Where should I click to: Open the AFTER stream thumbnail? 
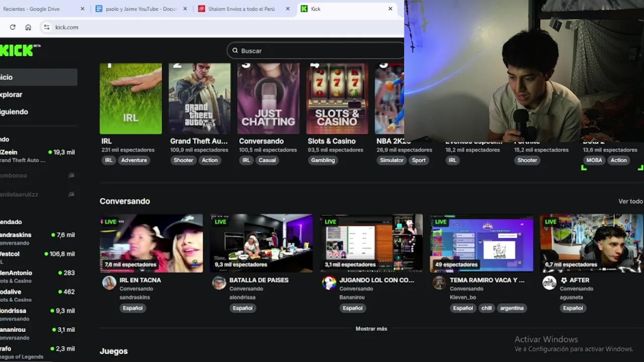592,243
